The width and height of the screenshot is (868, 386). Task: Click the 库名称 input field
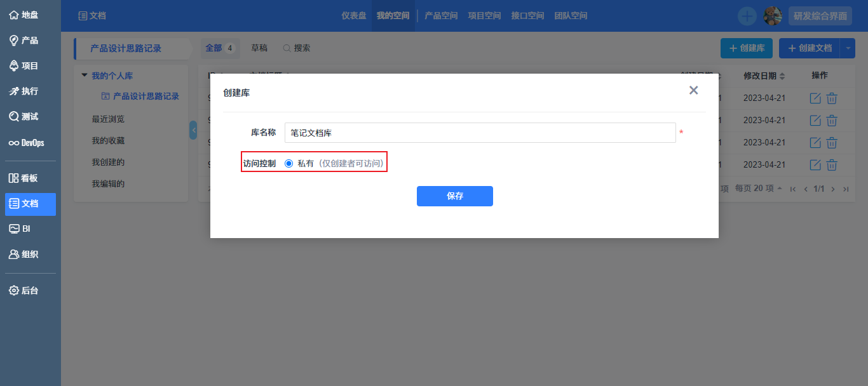480,133
